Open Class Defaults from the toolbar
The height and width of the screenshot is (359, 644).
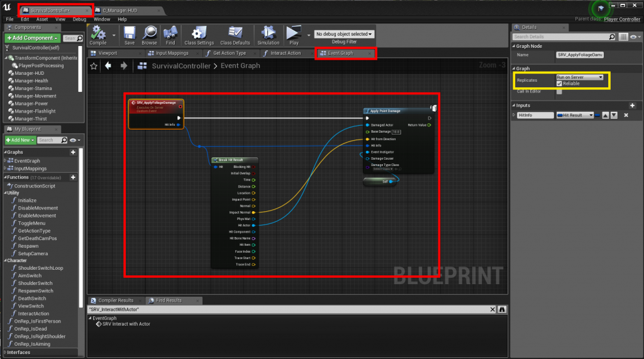click(235, 33)
